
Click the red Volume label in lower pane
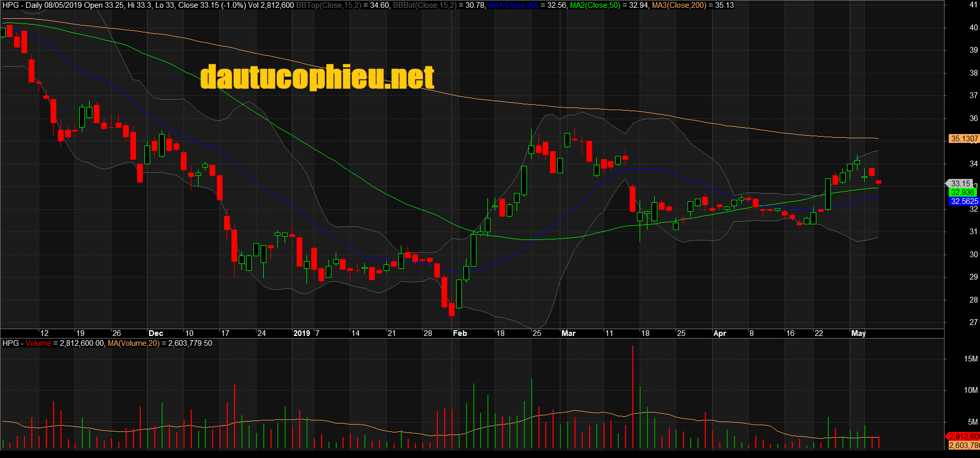[39, 343]
